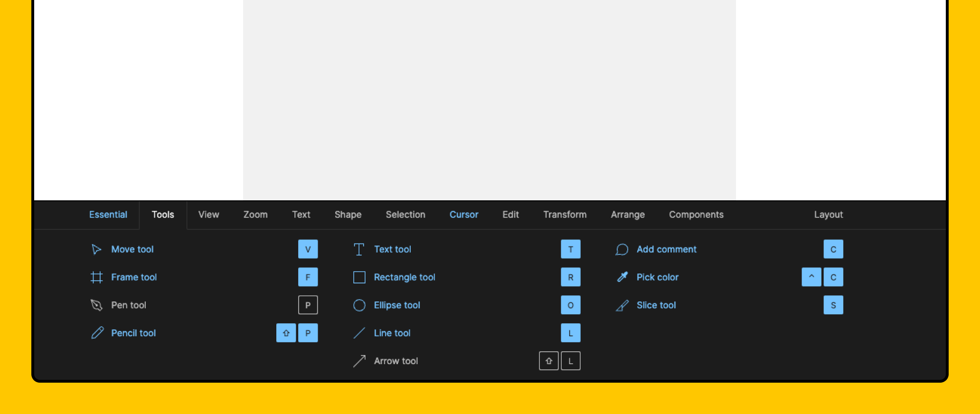
Task: Select the Arrow tool icon
Action: [x=359, y=361]
